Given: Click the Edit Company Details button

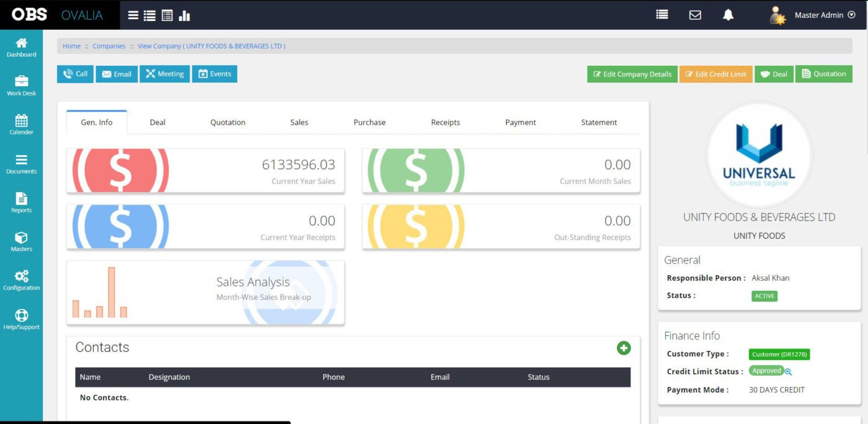Looking at the screenshot, I should pos(632,74).
